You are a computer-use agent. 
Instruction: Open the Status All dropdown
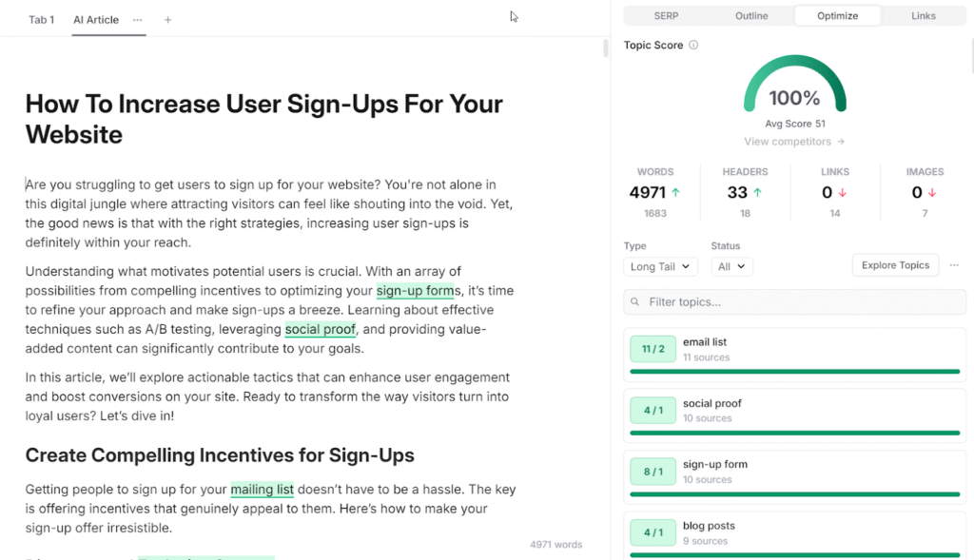tap(731, 267)
